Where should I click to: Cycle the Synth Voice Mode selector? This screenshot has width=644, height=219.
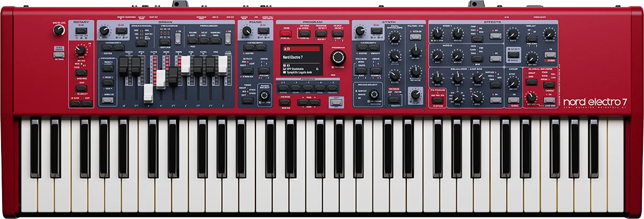click(361, 71)
